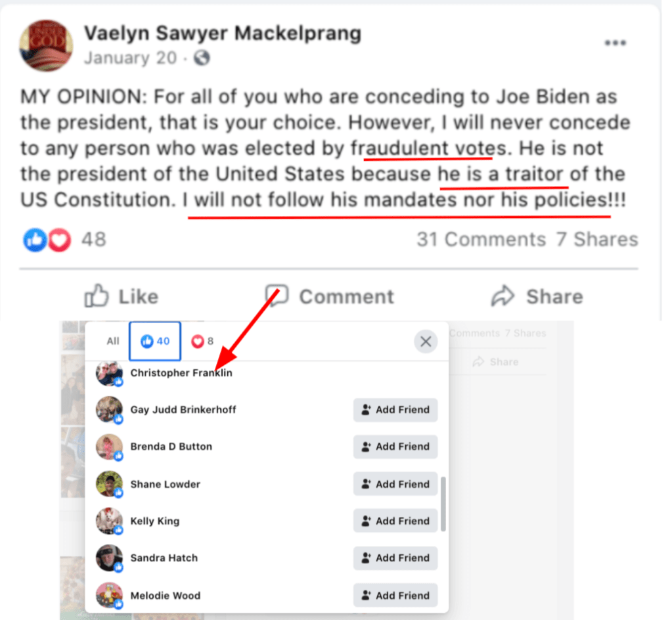Open the post's three-dot options menu
Screen dimensions: 672x620
[x=615, y=43]
